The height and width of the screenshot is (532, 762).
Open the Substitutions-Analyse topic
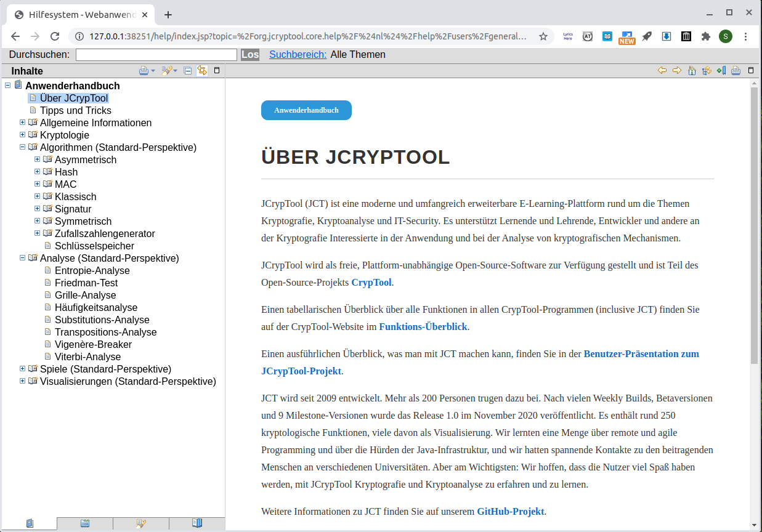pyautogui.click(x=102, y=320)
